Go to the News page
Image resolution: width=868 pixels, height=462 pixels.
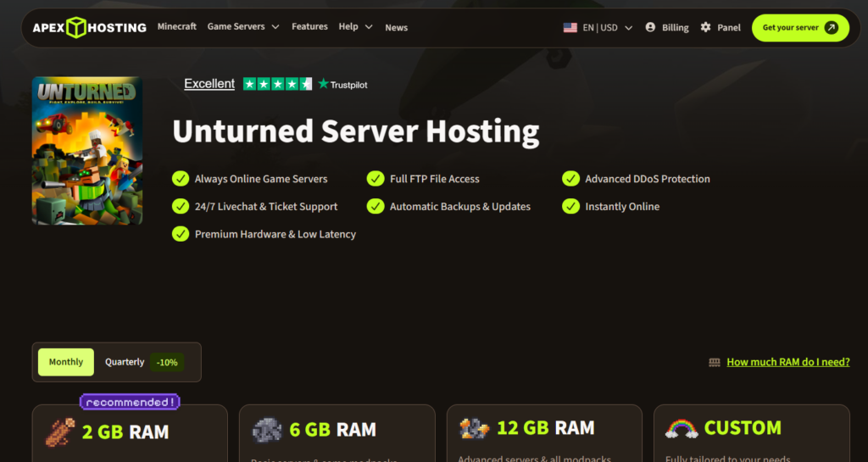click(397, 28)
